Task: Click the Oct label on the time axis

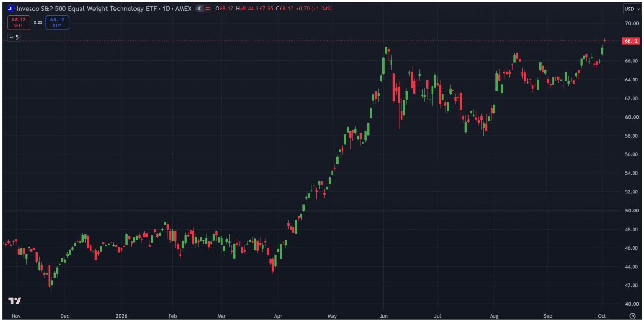Action: point(602,316)
